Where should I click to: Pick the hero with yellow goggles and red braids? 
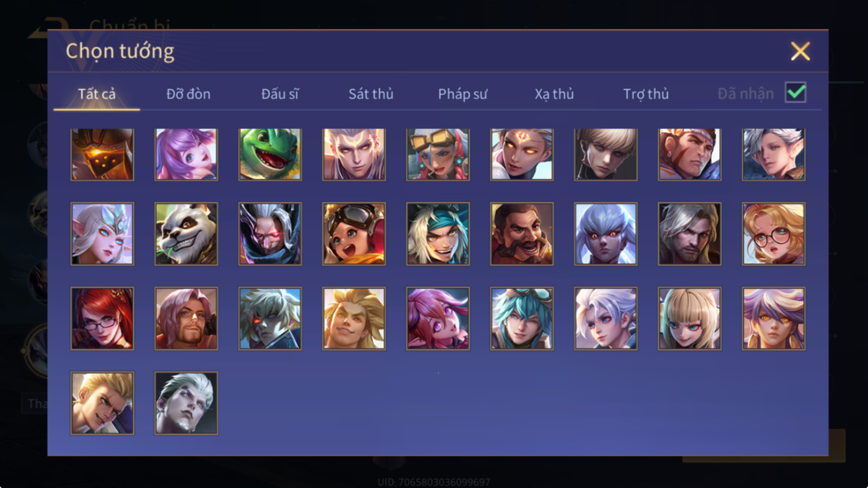[438, 154]
